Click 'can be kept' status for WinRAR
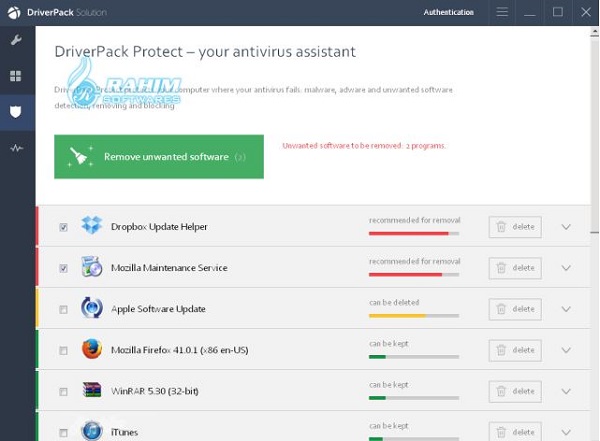The width and height of the screenshot is (600, 441). point(389,385)
